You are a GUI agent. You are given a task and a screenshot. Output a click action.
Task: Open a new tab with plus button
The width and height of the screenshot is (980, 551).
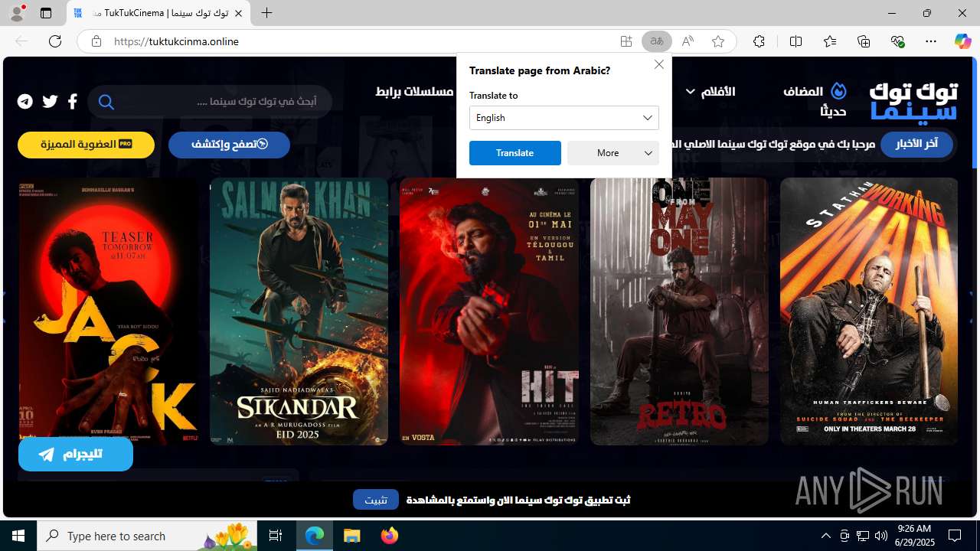point(266,13)
